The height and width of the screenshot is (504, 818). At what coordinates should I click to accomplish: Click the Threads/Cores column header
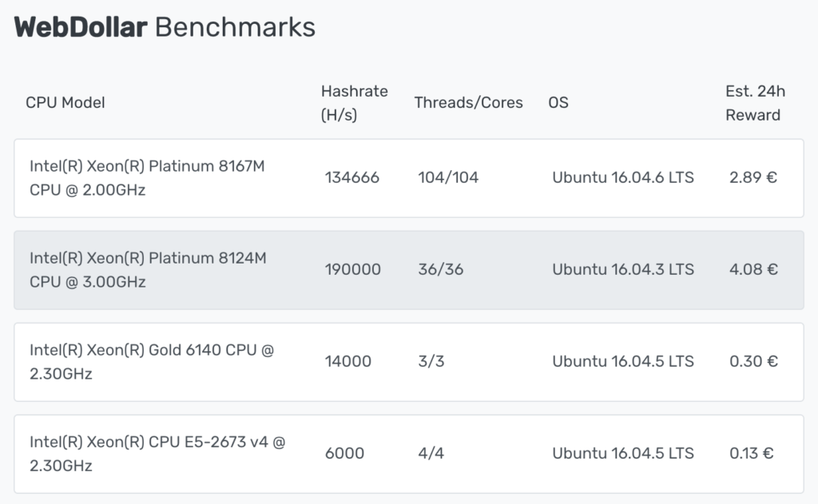(468, 103)
